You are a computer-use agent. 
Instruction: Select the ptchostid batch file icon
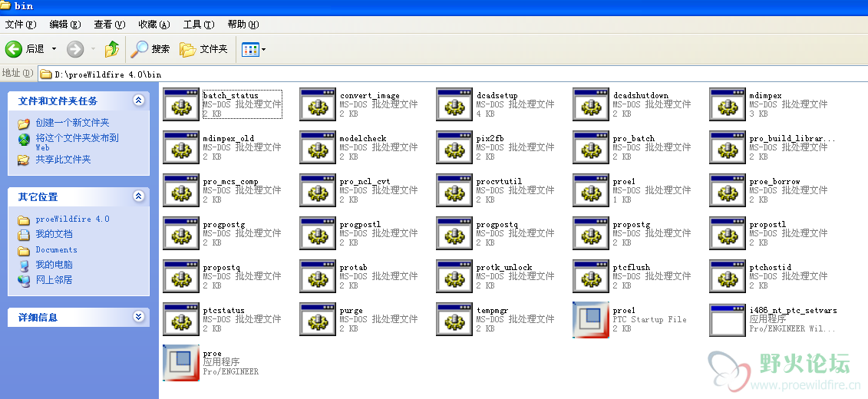coord(728,276)
